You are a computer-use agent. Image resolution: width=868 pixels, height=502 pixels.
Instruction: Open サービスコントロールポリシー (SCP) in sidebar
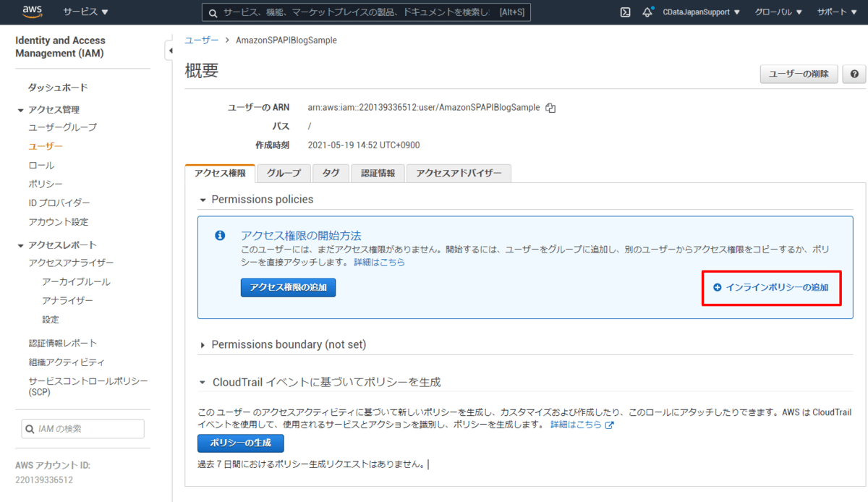[x=88, y=386]
